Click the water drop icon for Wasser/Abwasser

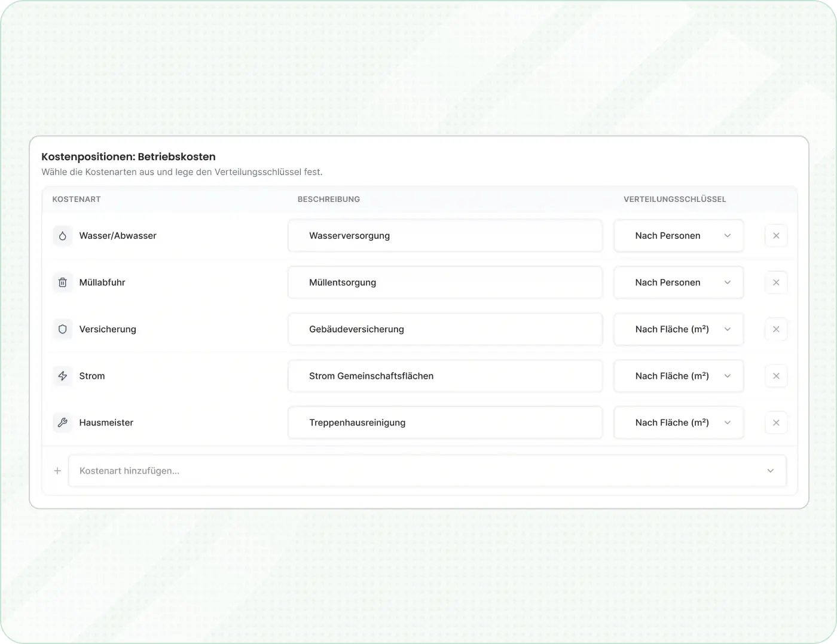(62, 236)
